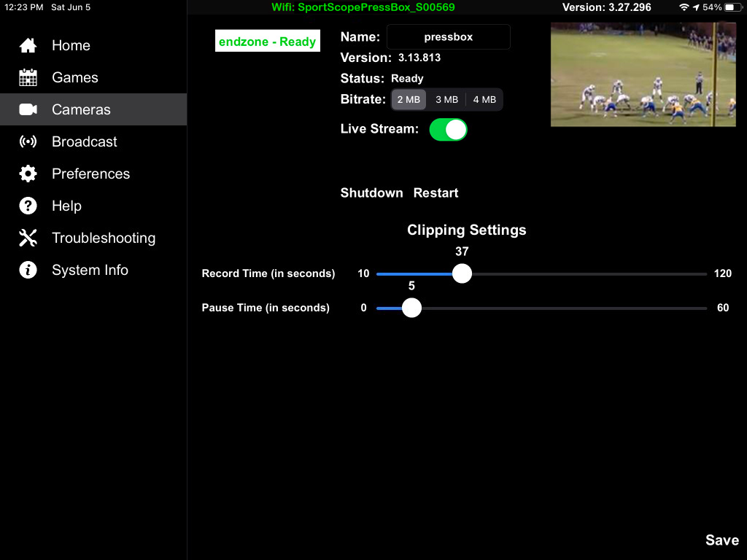Open the Help page label
The image size is (747, 560).
pyautogui.click(x=66, y=206)
